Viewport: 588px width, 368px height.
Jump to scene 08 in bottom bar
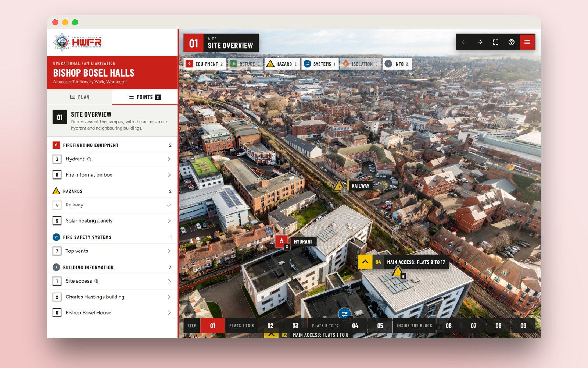click(x=498, y=326)
